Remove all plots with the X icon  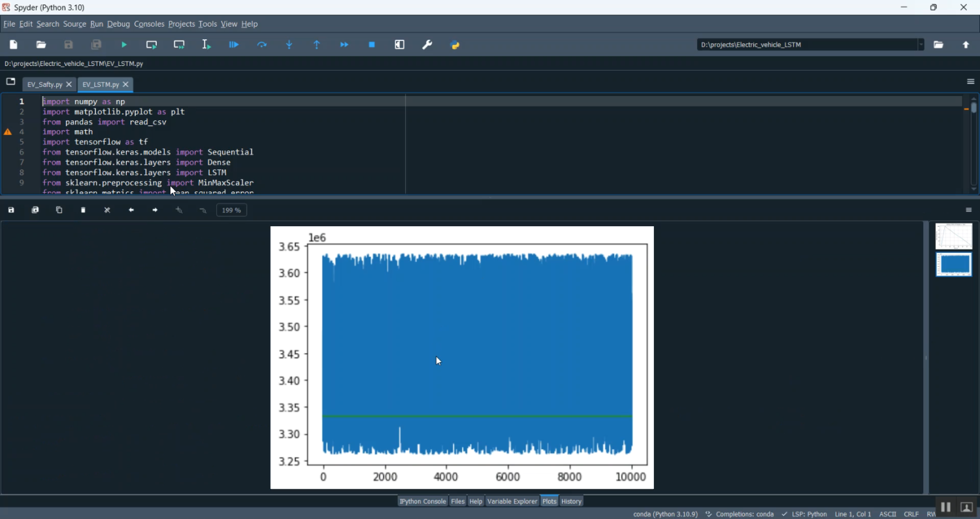click(x=107, y=210)
